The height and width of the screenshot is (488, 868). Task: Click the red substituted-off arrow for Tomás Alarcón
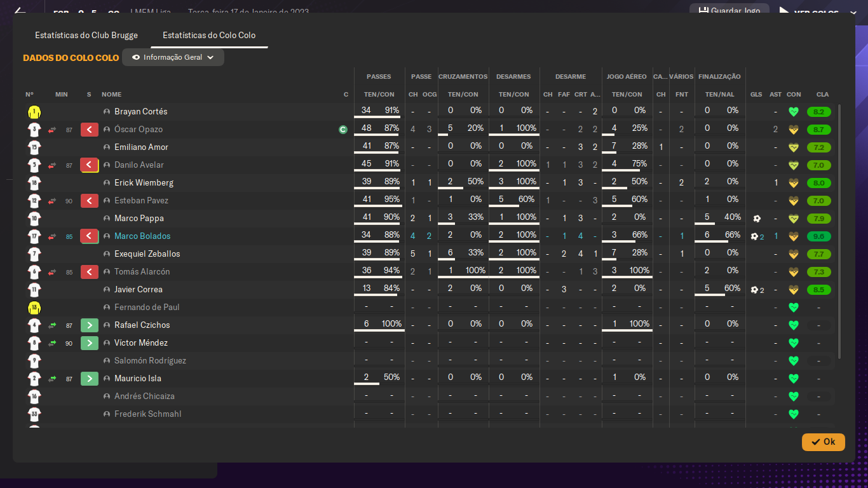[x=90, y=272]
